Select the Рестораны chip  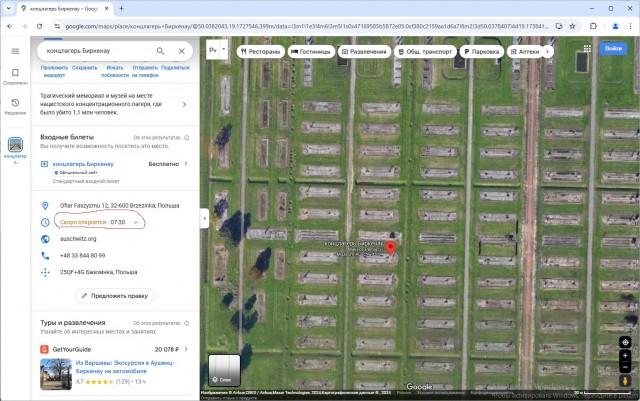pyautogui.click(x=260, y=51)
